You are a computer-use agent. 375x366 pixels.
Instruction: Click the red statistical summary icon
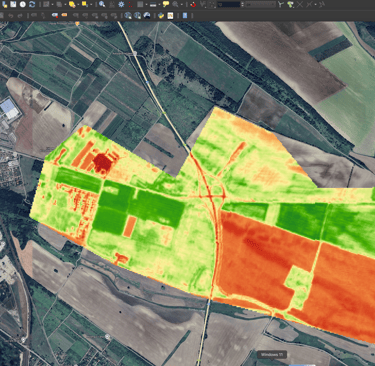(130, 4)
